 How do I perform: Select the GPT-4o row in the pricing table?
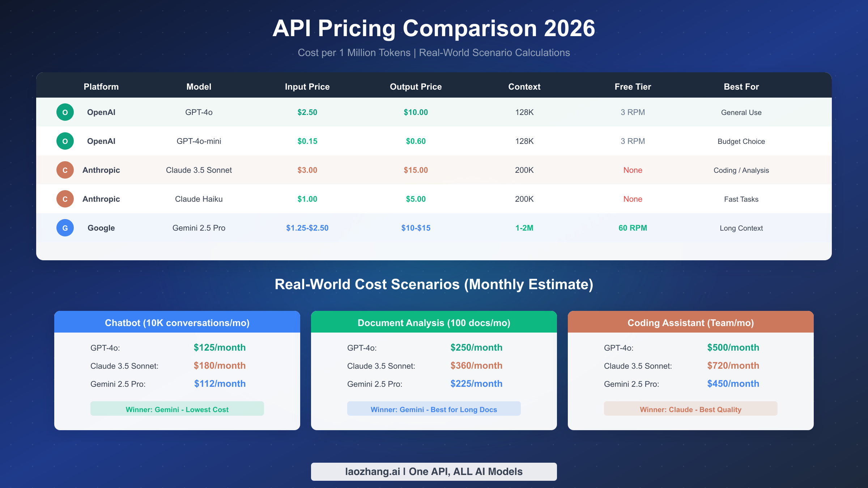pyautogui.click(x=434, y=112)
